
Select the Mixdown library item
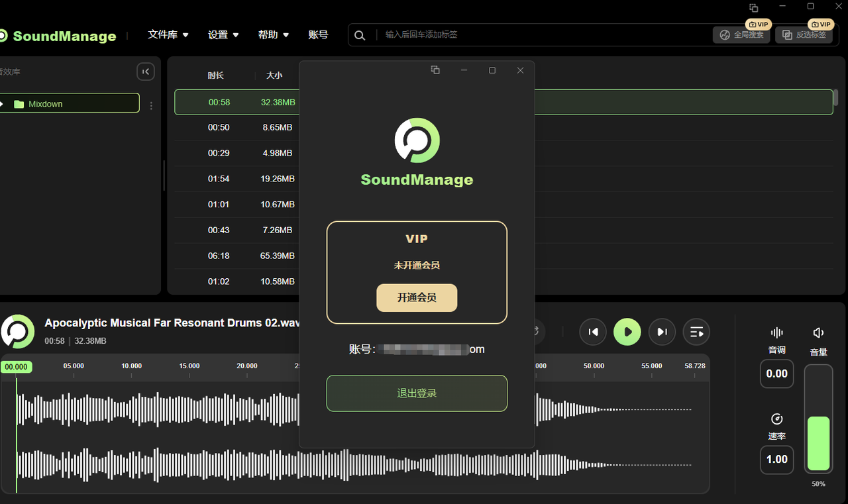pyautogui.click(x=70, y=103)
